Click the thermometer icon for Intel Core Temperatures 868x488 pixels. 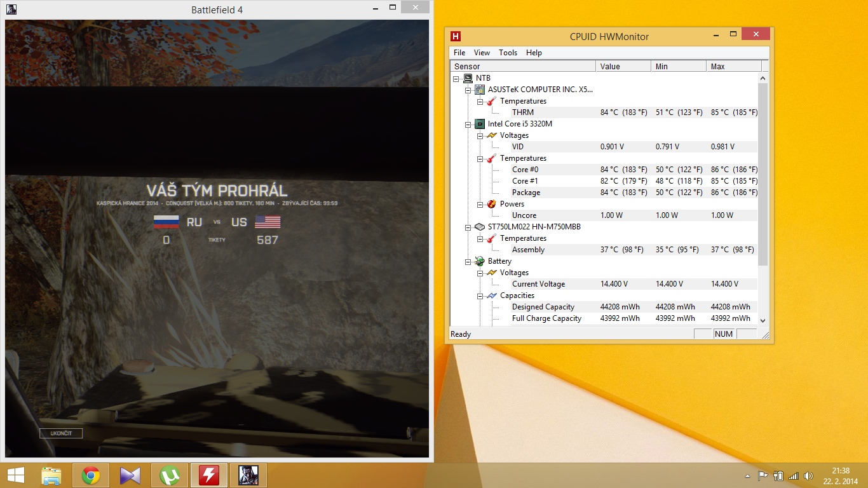point(492,158)
